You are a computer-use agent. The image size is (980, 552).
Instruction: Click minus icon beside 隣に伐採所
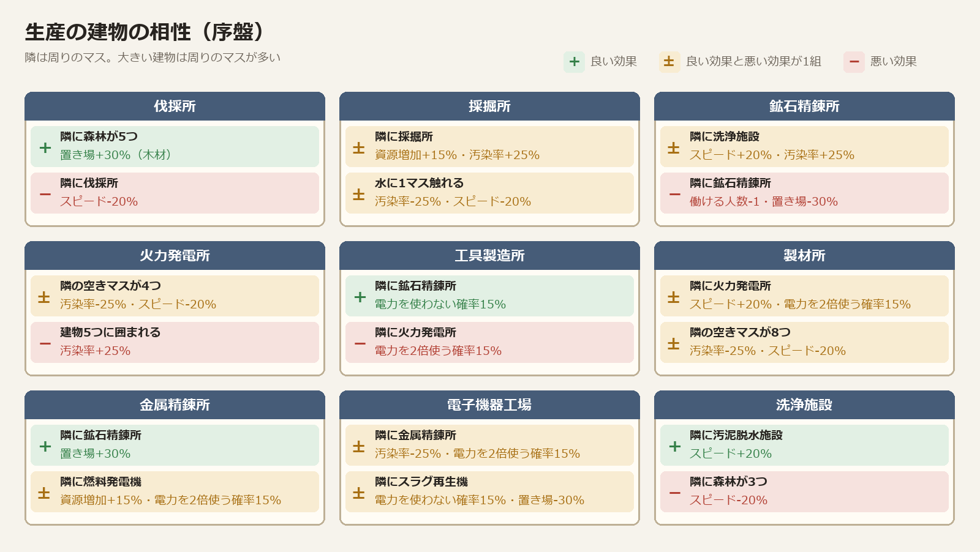[45, 194]
